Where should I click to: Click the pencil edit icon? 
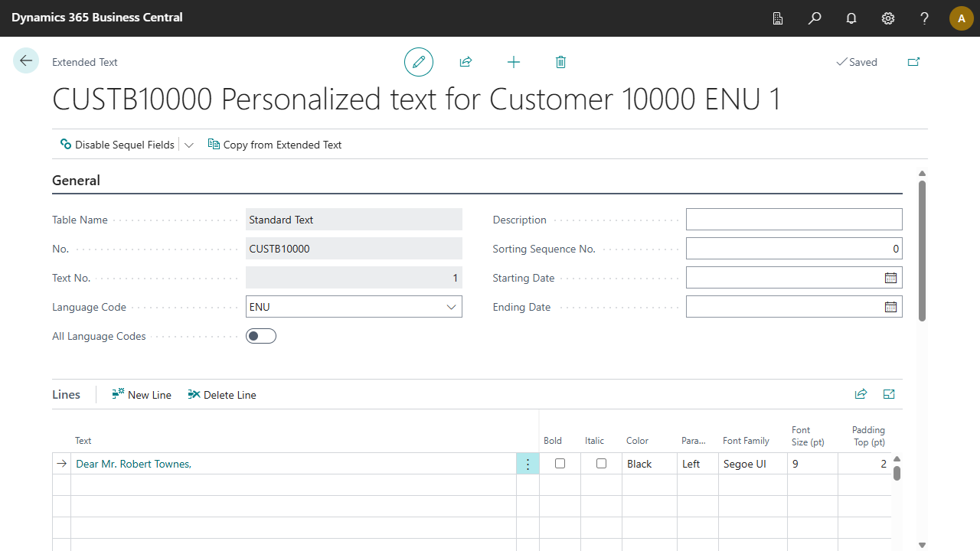(419, 62)
